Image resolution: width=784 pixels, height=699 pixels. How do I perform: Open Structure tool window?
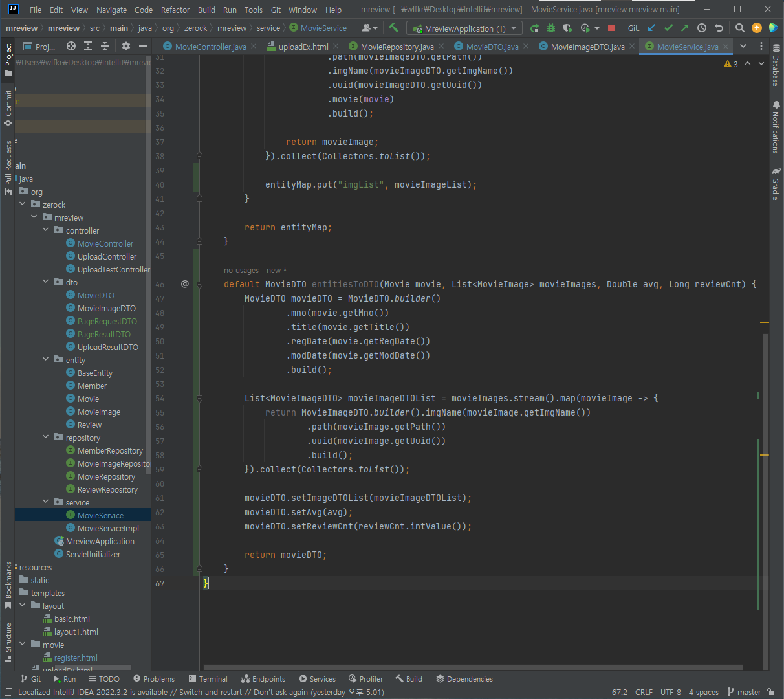[8, 642]
